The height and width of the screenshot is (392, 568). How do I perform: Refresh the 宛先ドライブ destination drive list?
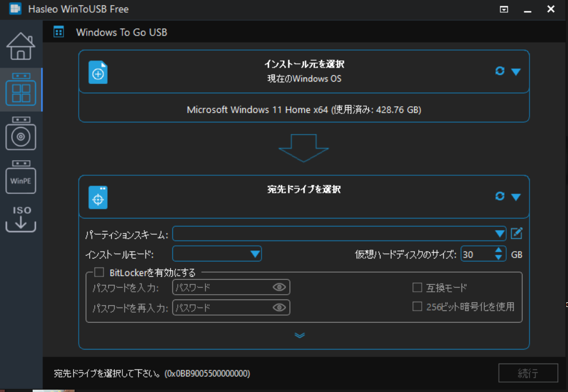(x=500, y=197)
